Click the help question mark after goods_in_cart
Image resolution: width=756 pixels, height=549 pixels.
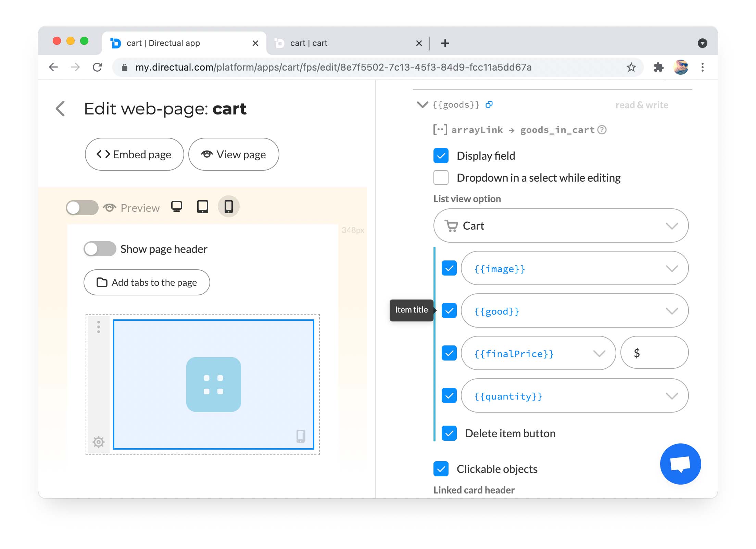pyautogui.click(x=602, y=130)
